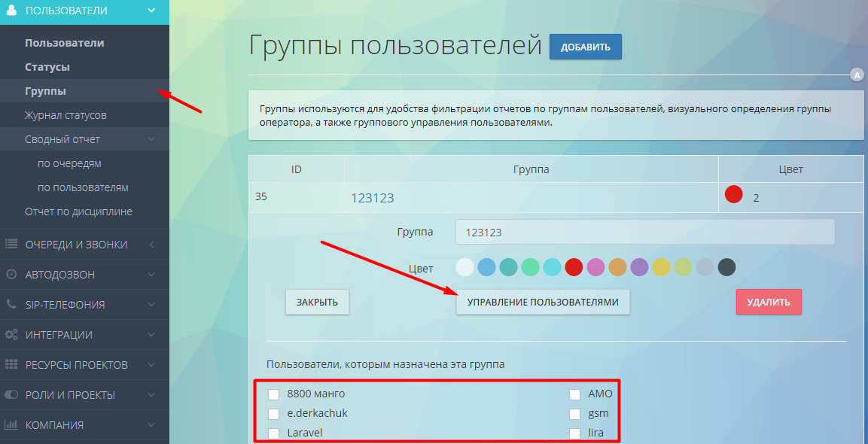Click the user icon beside ПОЛЬЗОВАТЕЛИ
Viewport: 868px width, 444px height.
coord(12,11)
